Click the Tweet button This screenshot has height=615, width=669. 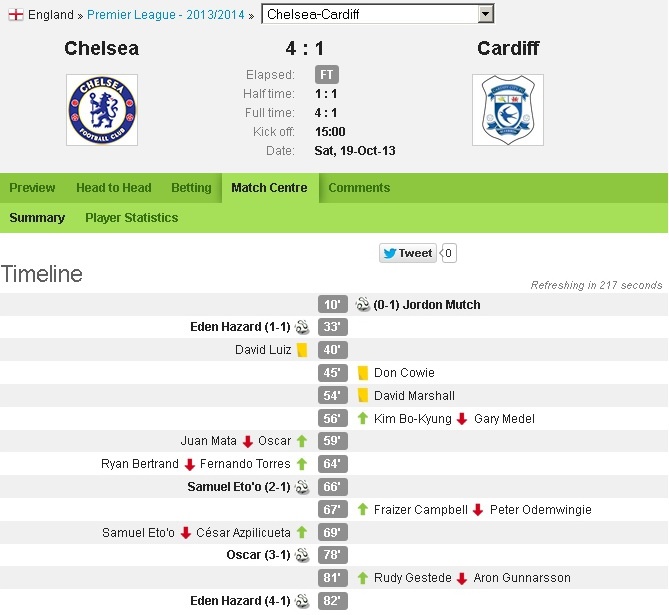click(408, 254)
